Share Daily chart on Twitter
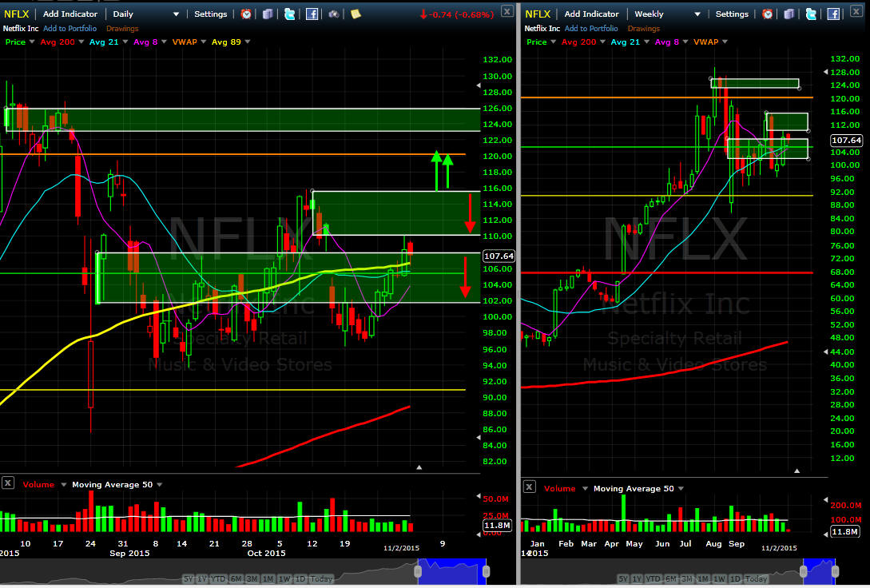 (290, 14)
